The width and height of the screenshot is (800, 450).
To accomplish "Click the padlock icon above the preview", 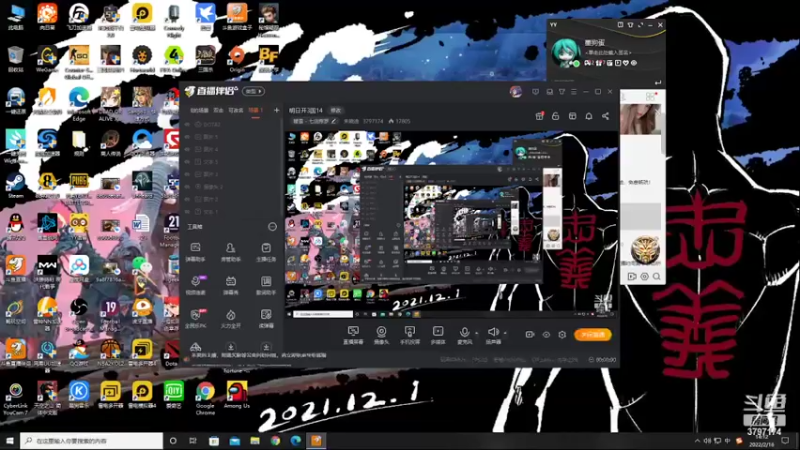I will [x=556, y=116].
